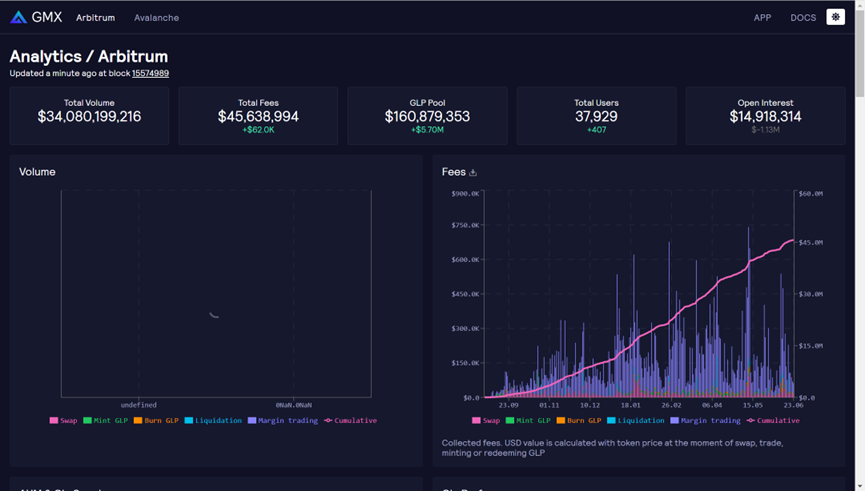The image size is (865, 491).
Task: Click the Fees chart title
Action: [453, 172]
